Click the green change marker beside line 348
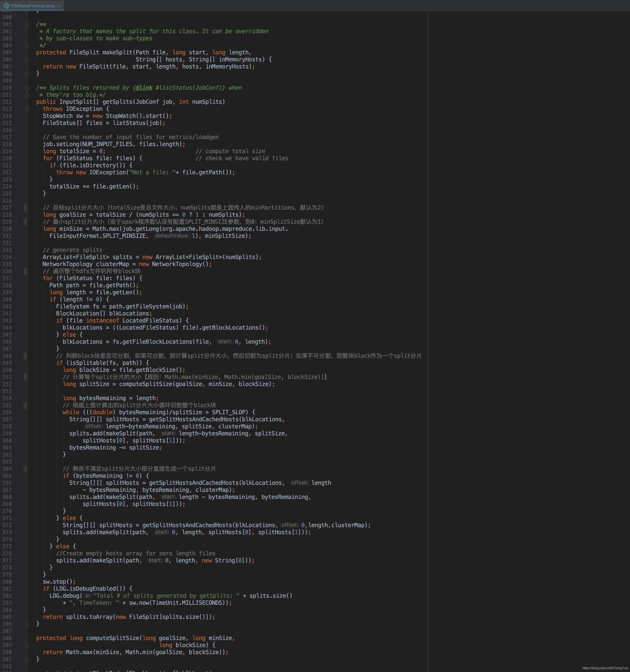Screen dimensions: 630x672 (x=25, y=356)
